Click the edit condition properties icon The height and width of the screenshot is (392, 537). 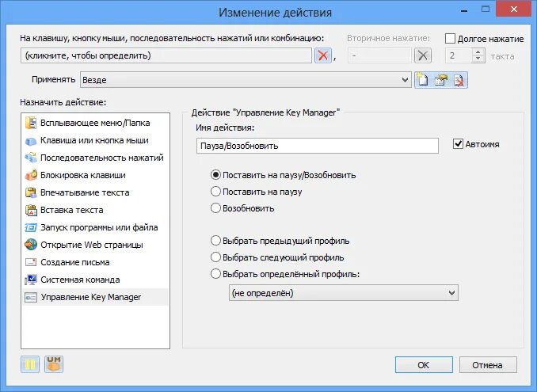pyautogui.click(x=441, y=80)
